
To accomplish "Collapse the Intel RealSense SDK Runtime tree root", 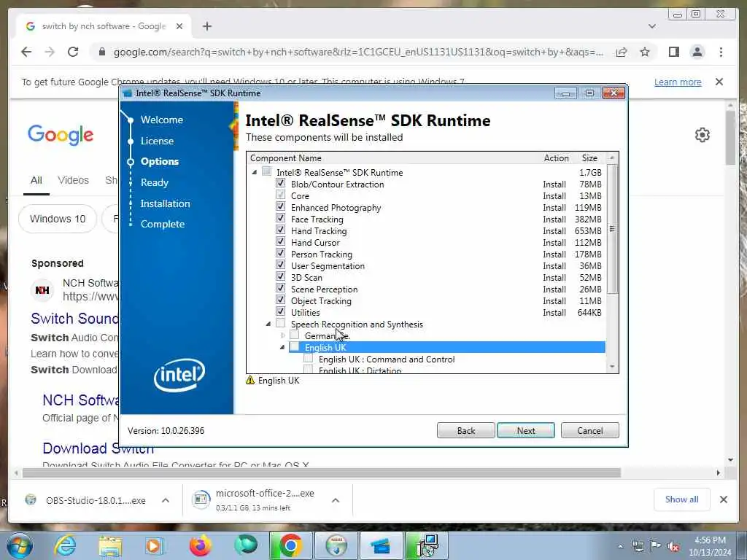I will pyautogui.click(x=255, y=172).
